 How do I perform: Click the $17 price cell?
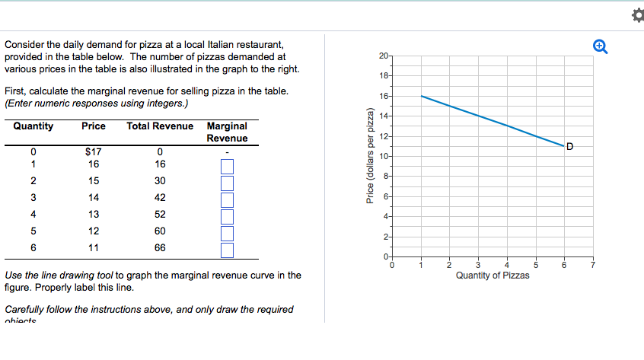tap(93, 152)
